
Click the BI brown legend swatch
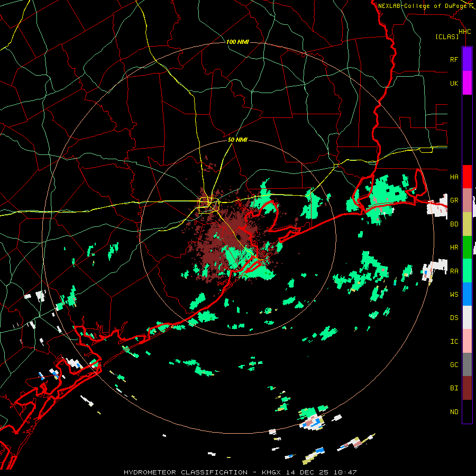[x=467, y=388]
